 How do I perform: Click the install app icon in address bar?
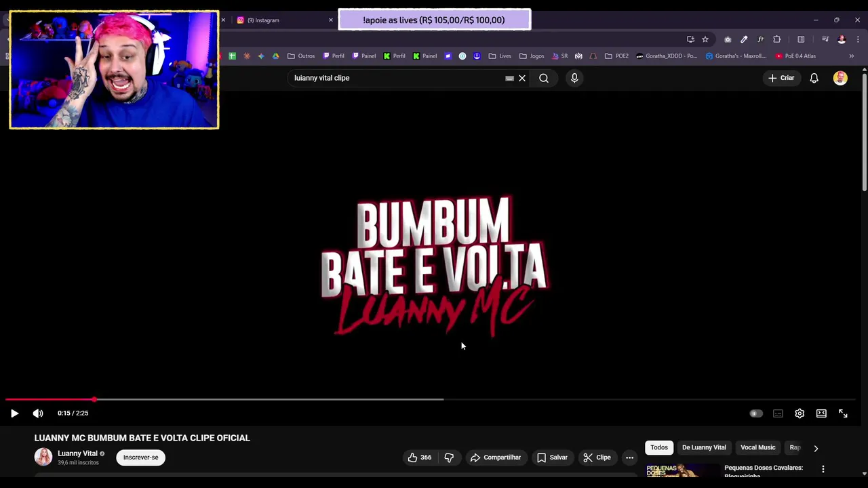(690, 39)
